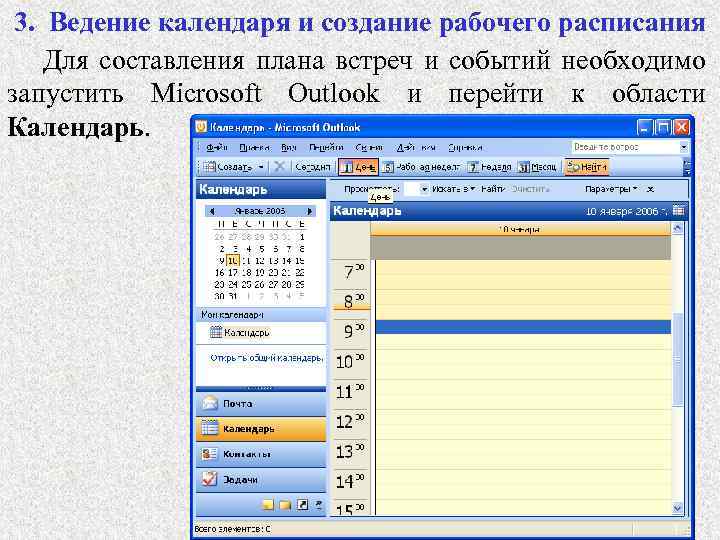Open the Действия menu
The width and height of the screenshot is (720, 540).
[416, 147]
